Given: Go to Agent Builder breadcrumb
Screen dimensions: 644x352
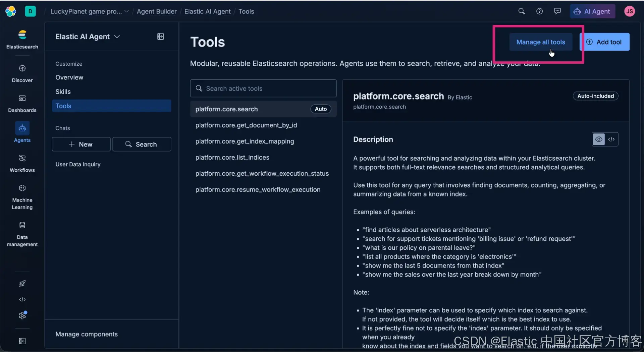Looking at the screenshot, I should coord(157,11).
